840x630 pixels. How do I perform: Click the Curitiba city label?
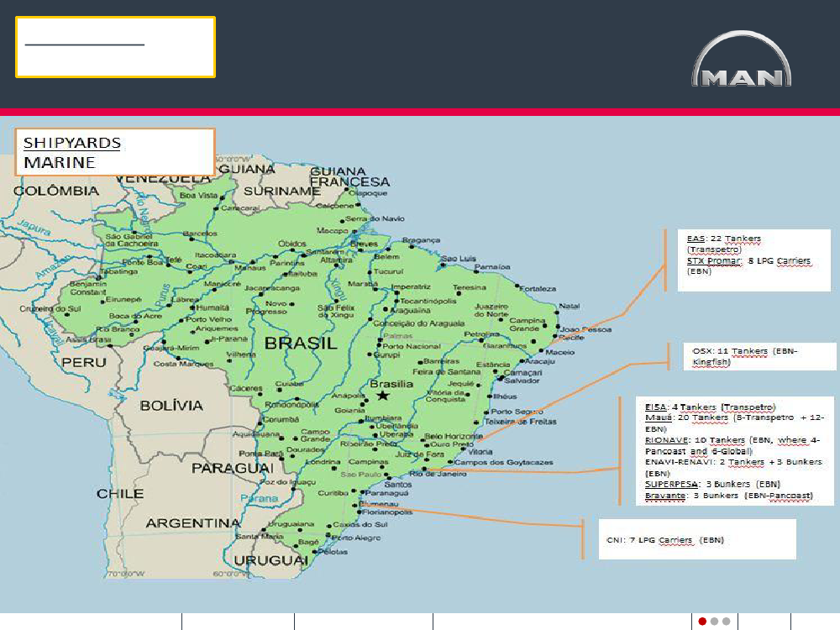[333, 492]
